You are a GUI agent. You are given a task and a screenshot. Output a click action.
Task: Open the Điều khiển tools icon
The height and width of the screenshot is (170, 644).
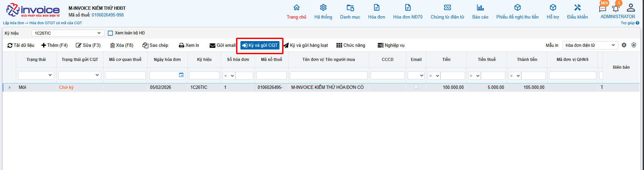(x=577, y=8)
